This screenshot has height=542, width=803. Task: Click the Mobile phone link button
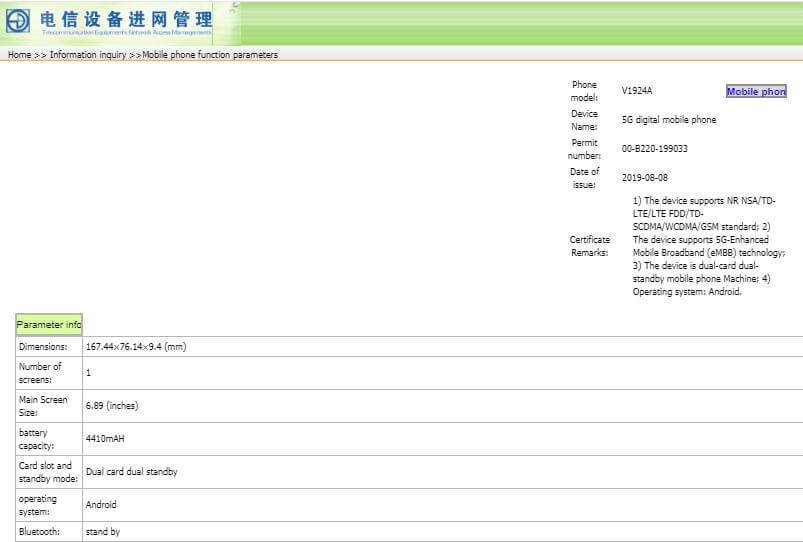(x=756, y=92)
